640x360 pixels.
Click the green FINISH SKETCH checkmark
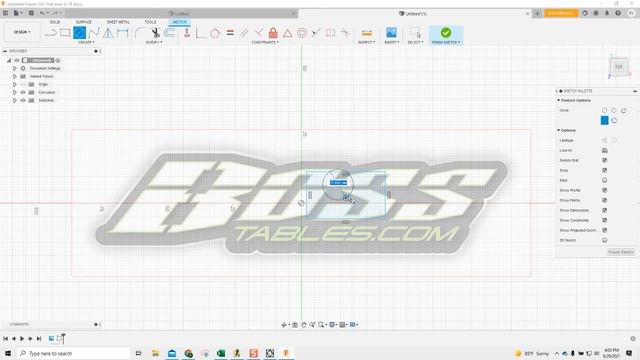pyautogui.click(x=446, y=33)
